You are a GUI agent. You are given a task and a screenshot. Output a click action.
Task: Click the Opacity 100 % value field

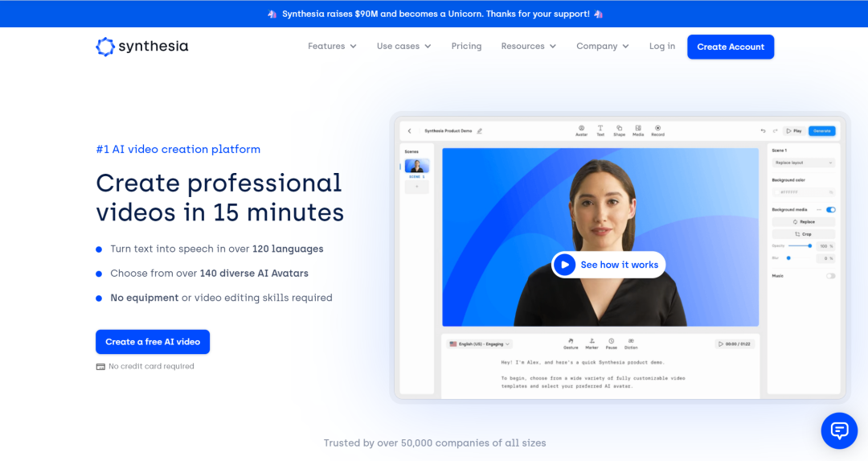point(825,246)
